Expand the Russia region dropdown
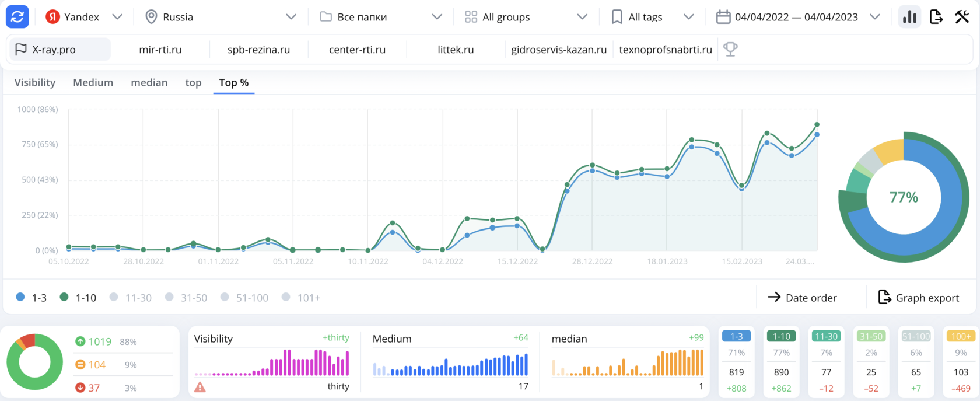Image resolution: width=980 pixels, height=401 pixels. [220, 17]
